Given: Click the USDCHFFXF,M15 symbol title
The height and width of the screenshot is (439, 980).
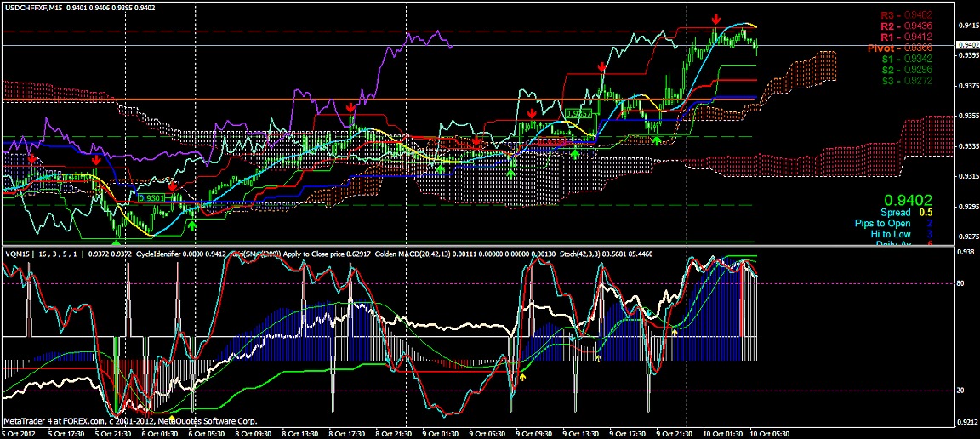Looking at the screenshot, I should coord(36,8).
